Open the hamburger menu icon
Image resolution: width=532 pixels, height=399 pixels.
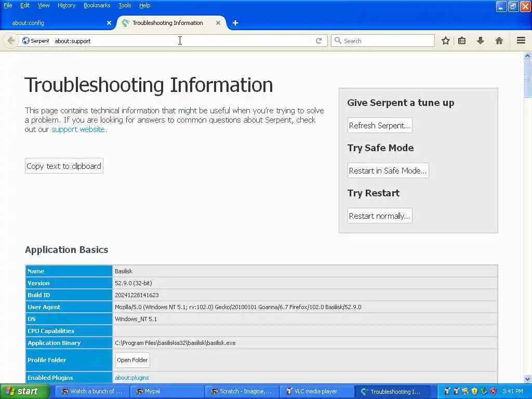tap(521, 41)
